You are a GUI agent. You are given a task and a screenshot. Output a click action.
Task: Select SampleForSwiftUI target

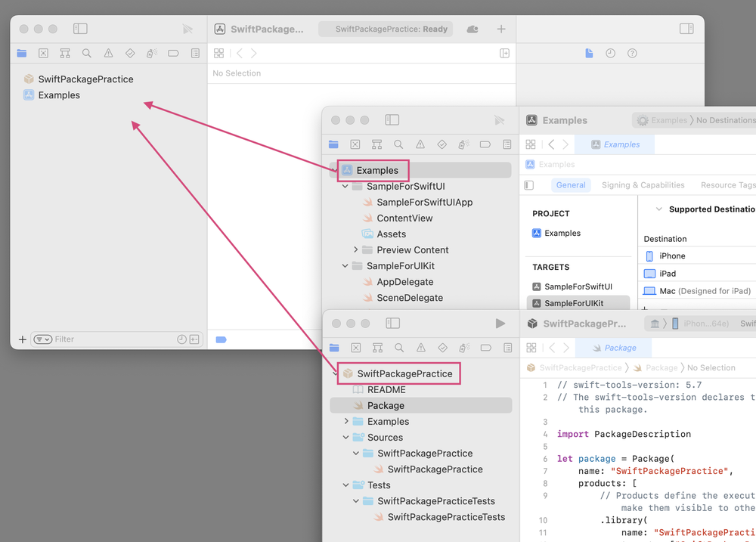(578, 286)
